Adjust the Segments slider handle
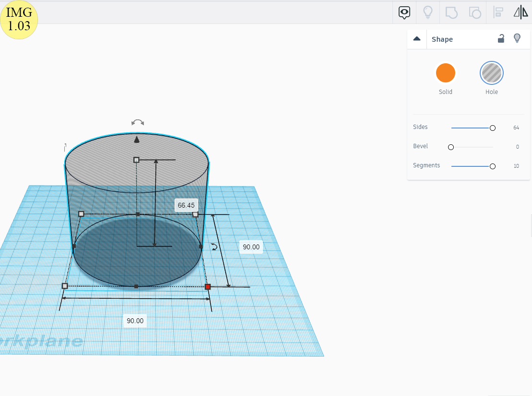 [x=492, y=166]
